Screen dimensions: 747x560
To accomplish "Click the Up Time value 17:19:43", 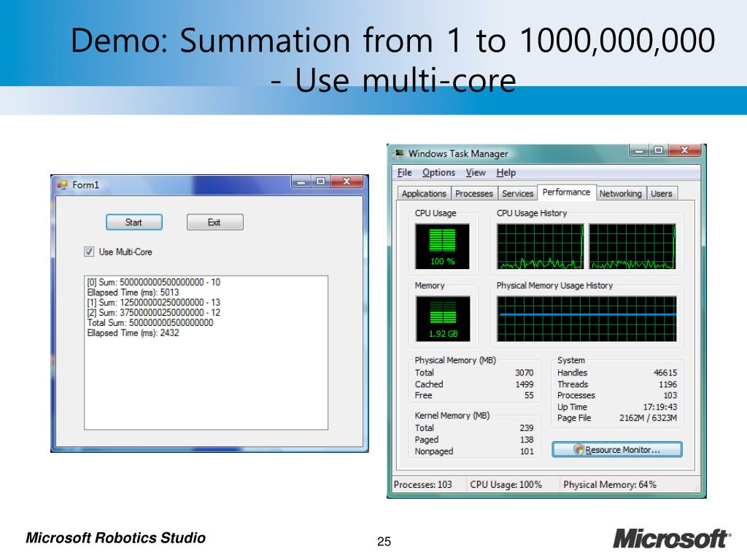I will point(659,407).
